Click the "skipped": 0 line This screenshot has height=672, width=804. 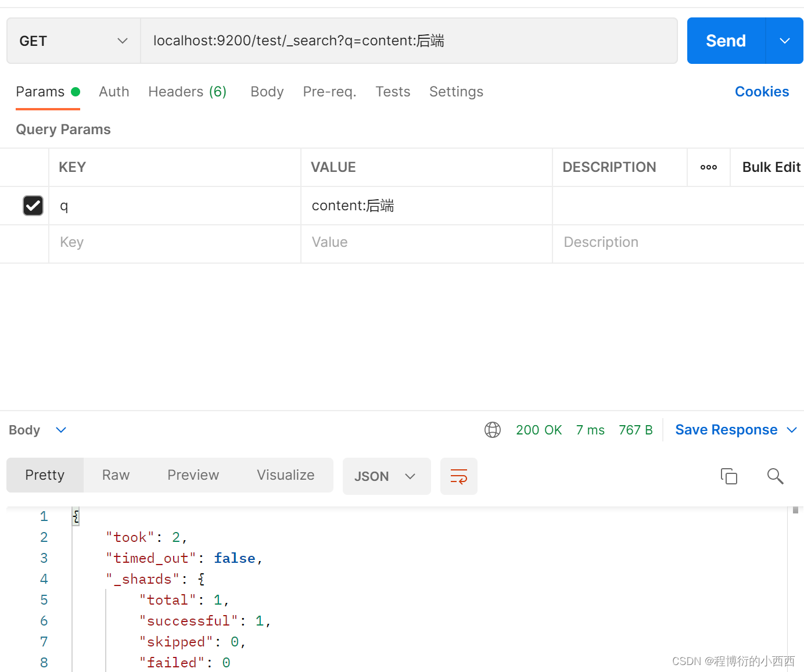pos(193,642)
